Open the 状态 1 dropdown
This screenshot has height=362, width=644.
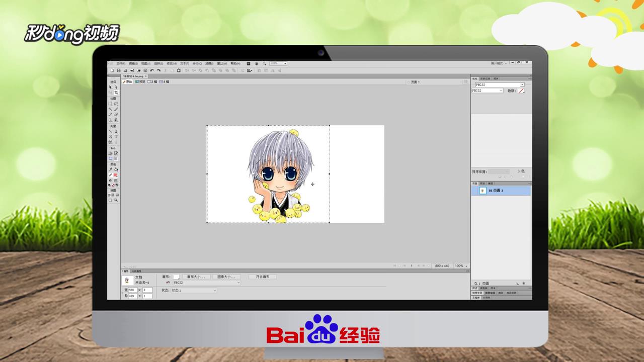[x=194, y=290]
